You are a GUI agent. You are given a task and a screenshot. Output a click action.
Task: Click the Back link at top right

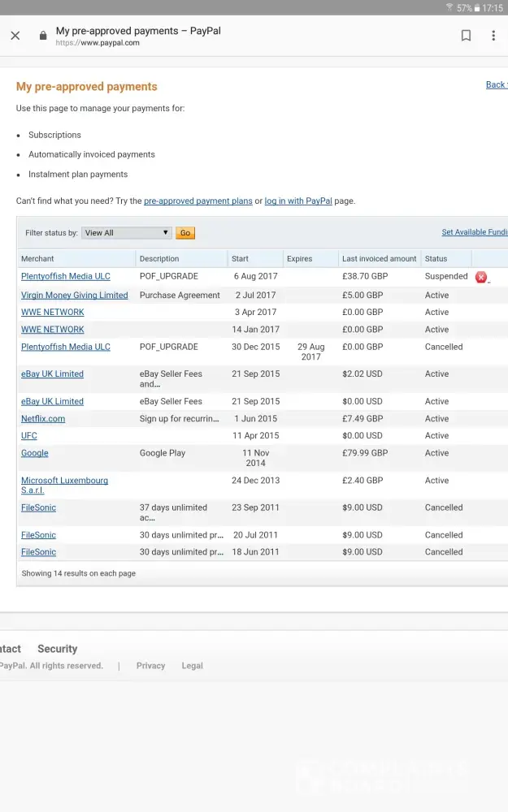tap(496, 85)
